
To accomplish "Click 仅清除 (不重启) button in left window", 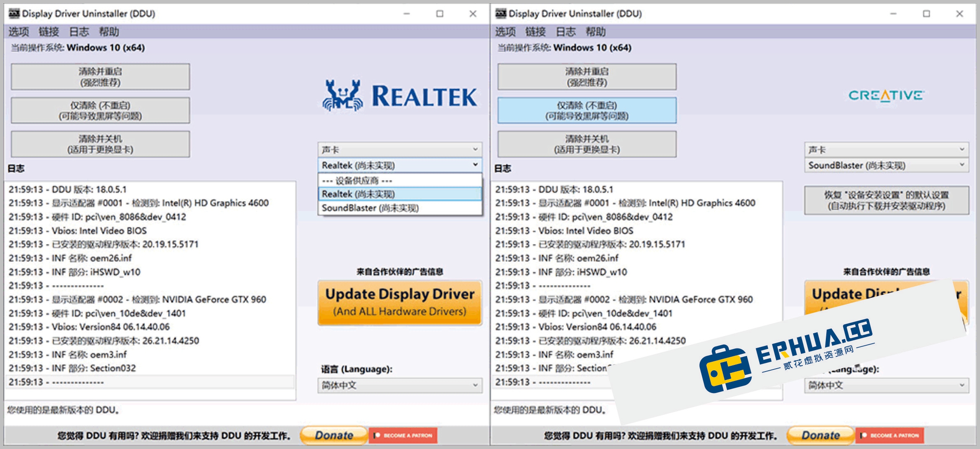I will pos(100,110).
